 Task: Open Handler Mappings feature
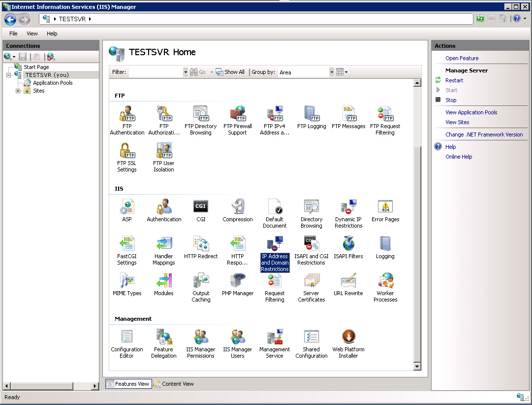164,250
